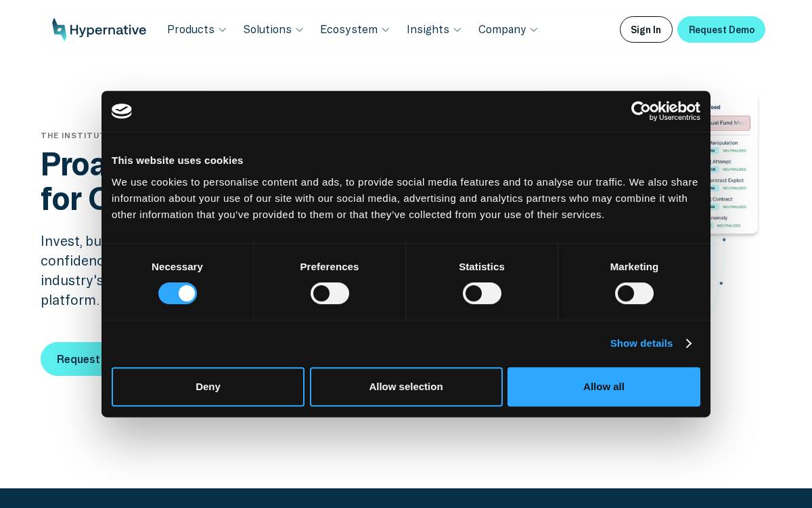Click the Sign In button
Screen dimensions: 812x508
pos(646,30)
